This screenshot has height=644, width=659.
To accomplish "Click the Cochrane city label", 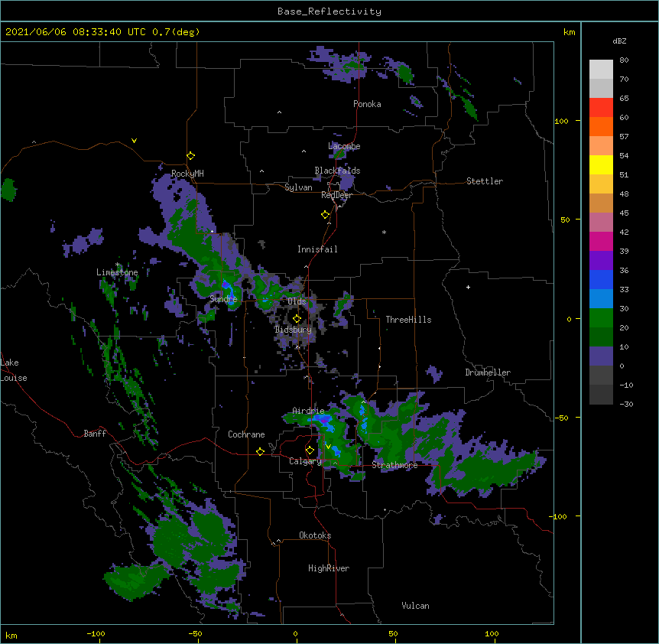I will tap(246, 434).
